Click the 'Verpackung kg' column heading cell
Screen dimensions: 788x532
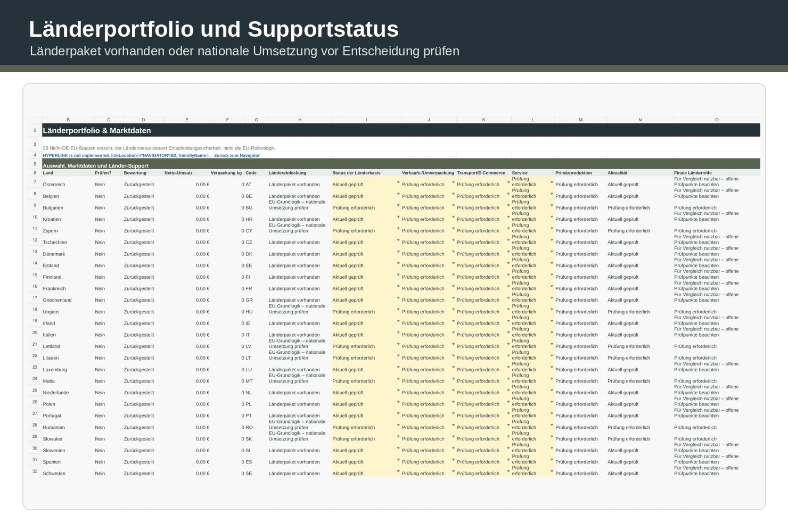pos(227,173)
